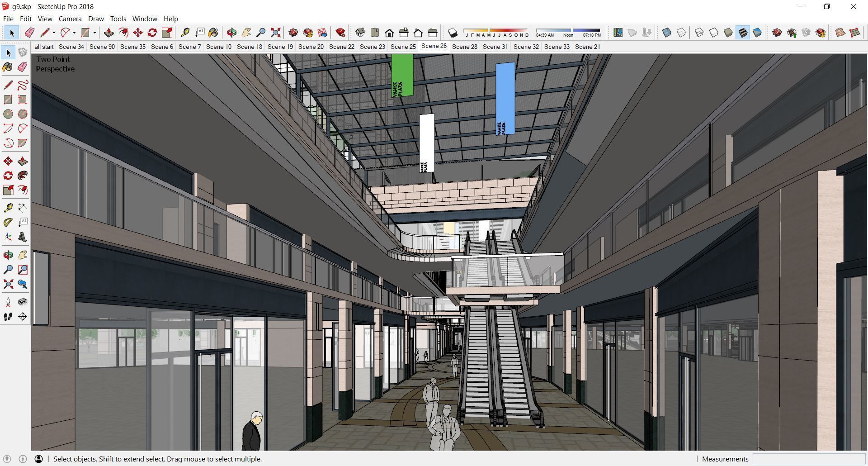Image resolution: width=868 pixels, height=466 pixels.
Task: Switch to Scene 33 tab
Action: (x=557, y=47)
